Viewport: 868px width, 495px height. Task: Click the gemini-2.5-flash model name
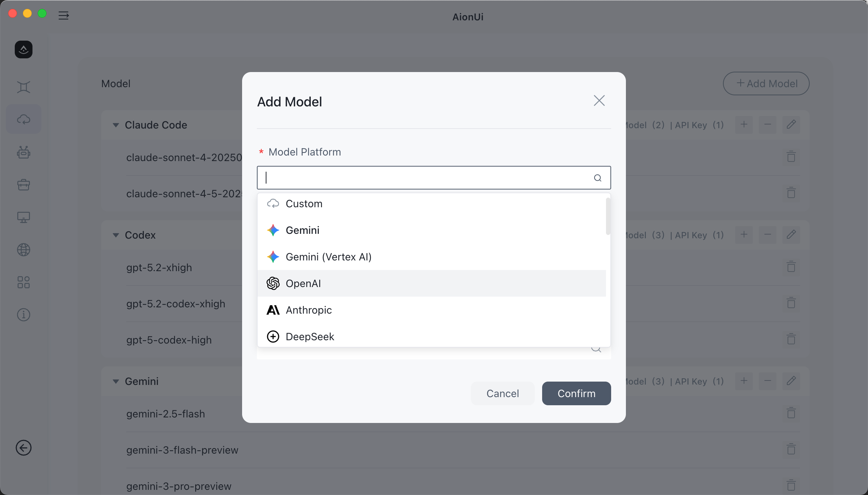click(x=165, y=414)
